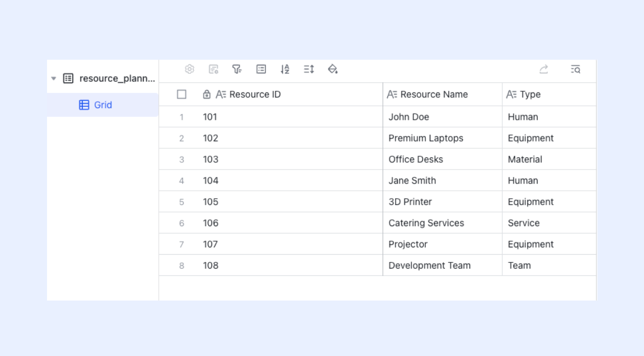The width and height of the screenshot is (644, 356).
Task: Open the settings gear in toolbar
Action: pyautogui.click(x=189, y=69)
